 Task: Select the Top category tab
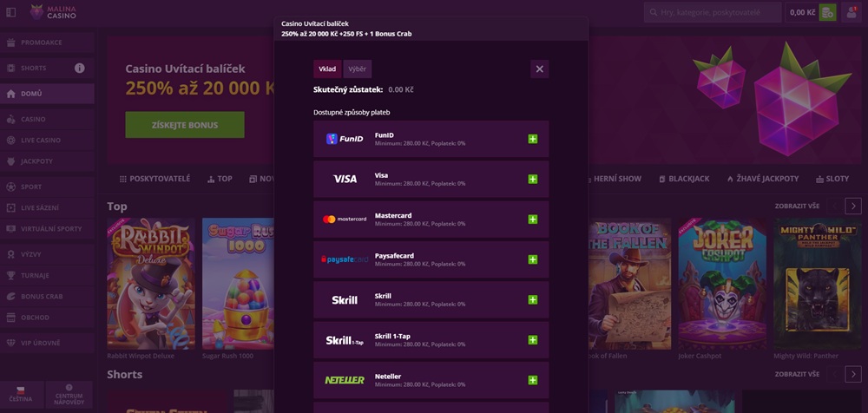coord(220,179)
